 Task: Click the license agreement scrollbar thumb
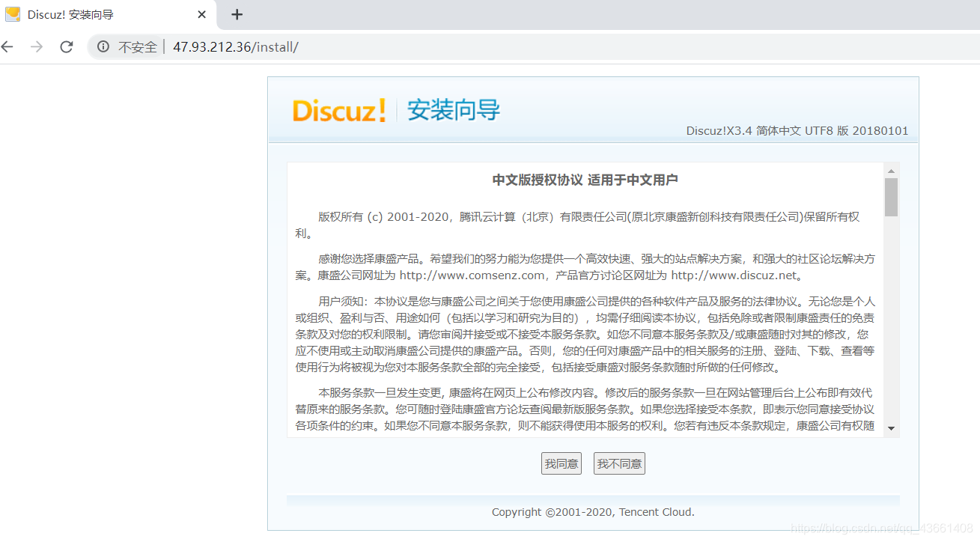coord(891,197)
